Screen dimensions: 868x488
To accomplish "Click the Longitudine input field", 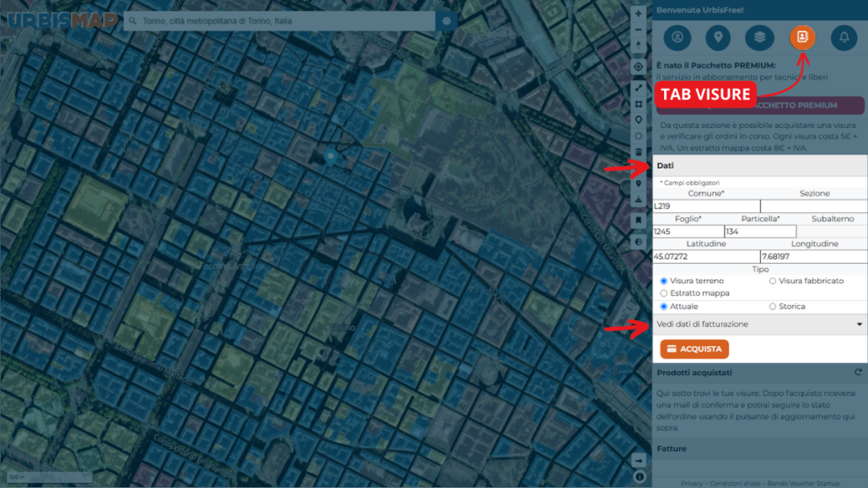I will (x=814, y=256).
